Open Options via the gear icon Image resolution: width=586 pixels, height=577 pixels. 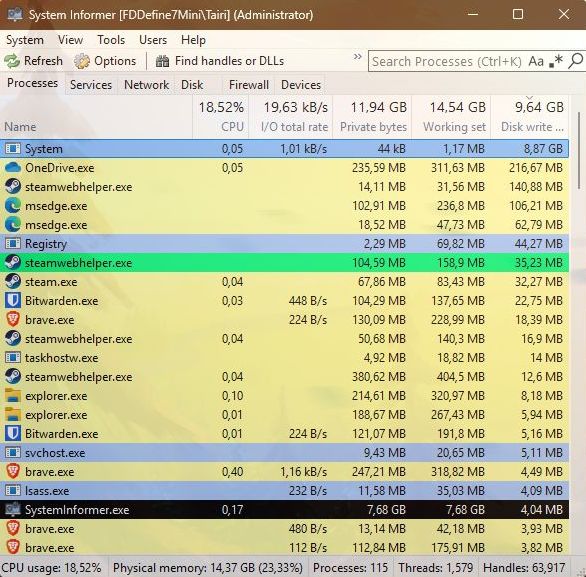click(82, 61)
